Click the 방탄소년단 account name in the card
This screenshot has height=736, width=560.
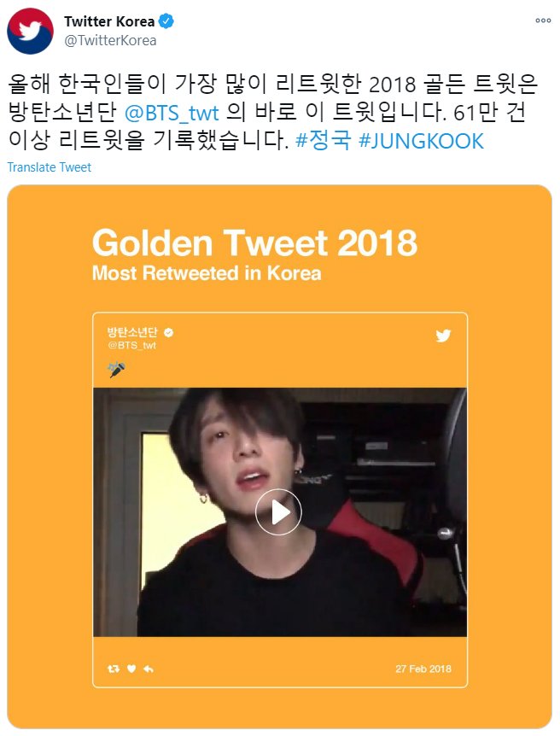pyautogui.click(x=132, y=332)
